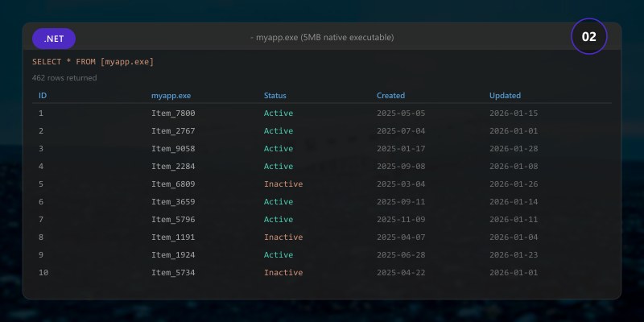Click the 462 rows returned label
This screenshot has height=322, width=644.
[x=64, y=77]
